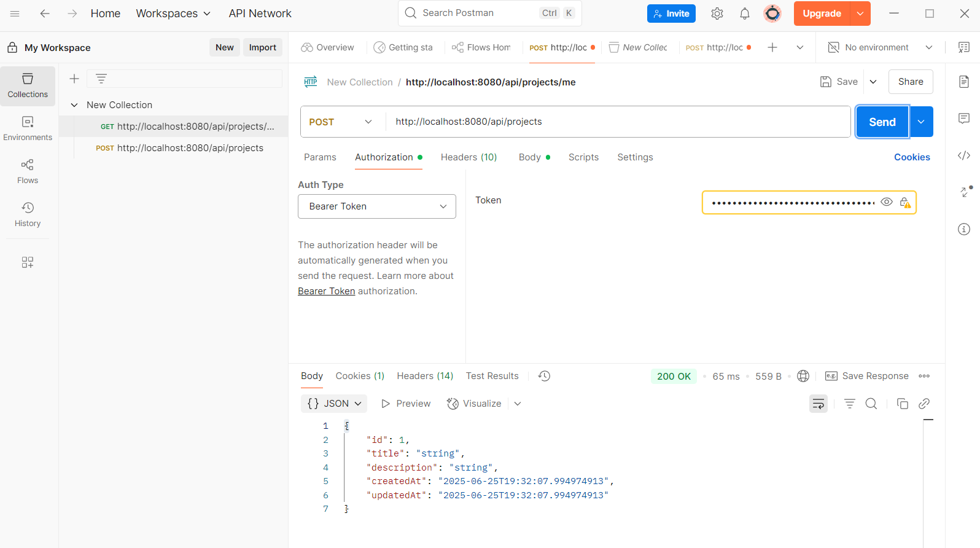Open the tabs overflow chevron
Viewport: 980px width, 548px height.
(x=800, y=47)
